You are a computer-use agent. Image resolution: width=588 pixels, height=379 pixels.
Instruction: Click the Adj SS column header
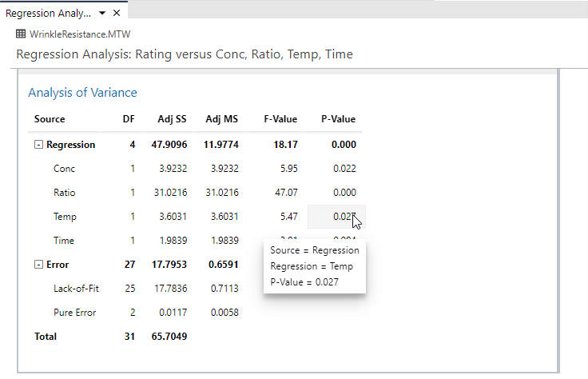coord(170,119)
